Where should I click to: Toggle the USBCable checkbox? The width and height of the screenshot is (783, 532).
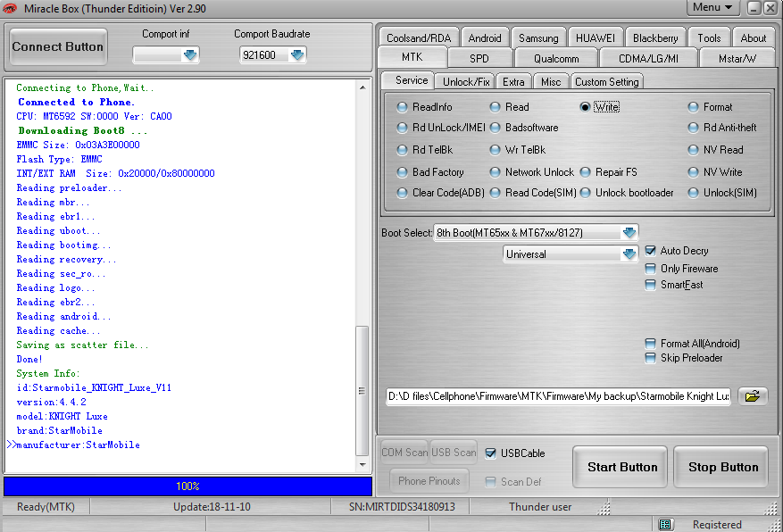491,453
